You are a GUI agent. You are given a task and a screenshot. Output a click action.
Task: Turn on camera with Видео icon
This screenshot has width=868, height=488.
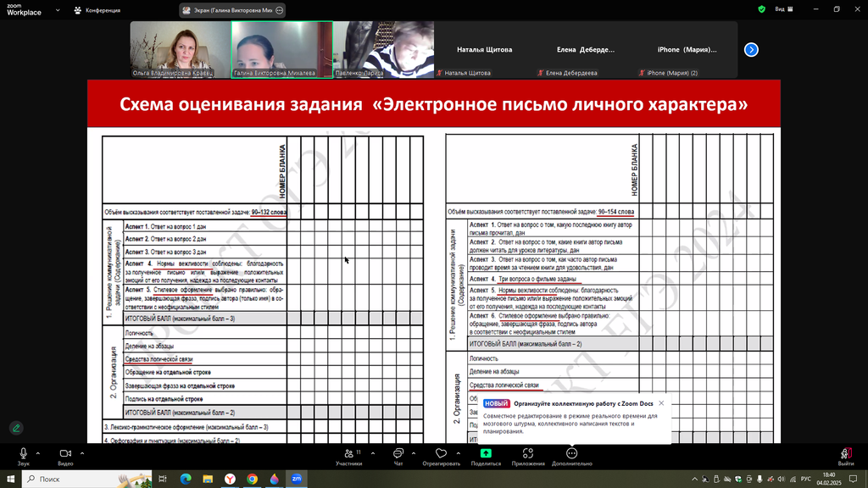[65, 453]
